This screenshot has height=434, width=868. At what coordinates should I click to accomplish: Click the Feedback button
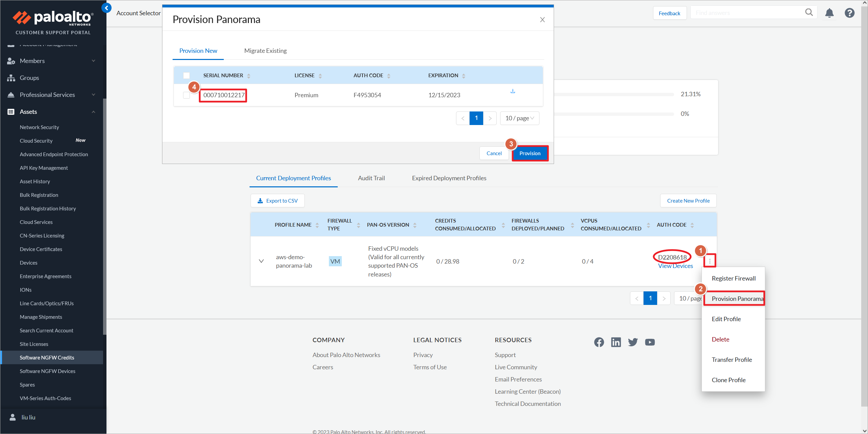[670, 13]
